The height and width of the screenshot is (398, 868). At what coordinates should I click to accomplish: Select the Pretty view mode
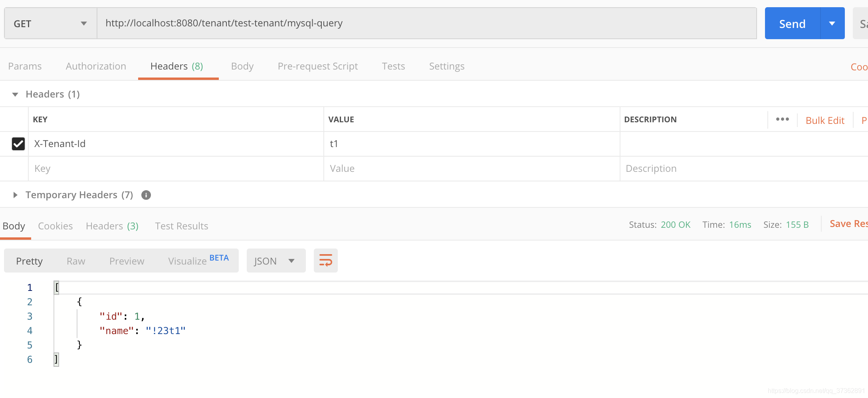coord(29,261)
